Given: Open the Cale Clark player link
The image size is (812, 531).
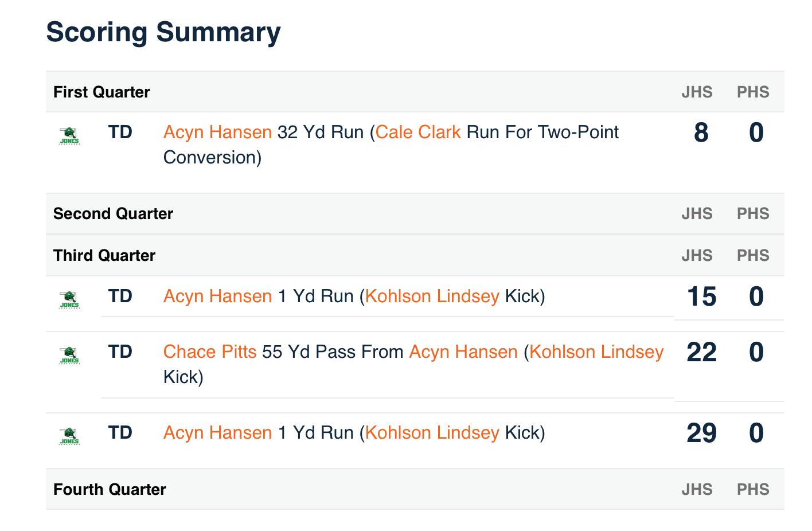Looking at the screenshot, I should [418, 132].
